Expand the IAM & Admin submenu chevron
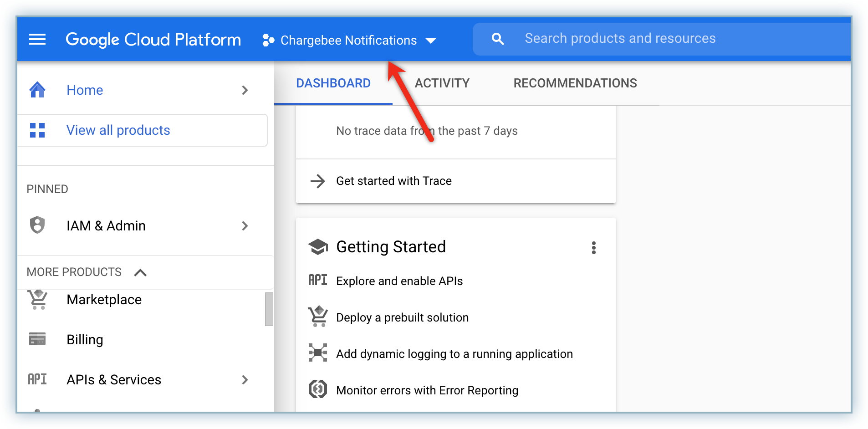This screenshot has height=429, width=868. pyautogui.click(x=245, y=226)
